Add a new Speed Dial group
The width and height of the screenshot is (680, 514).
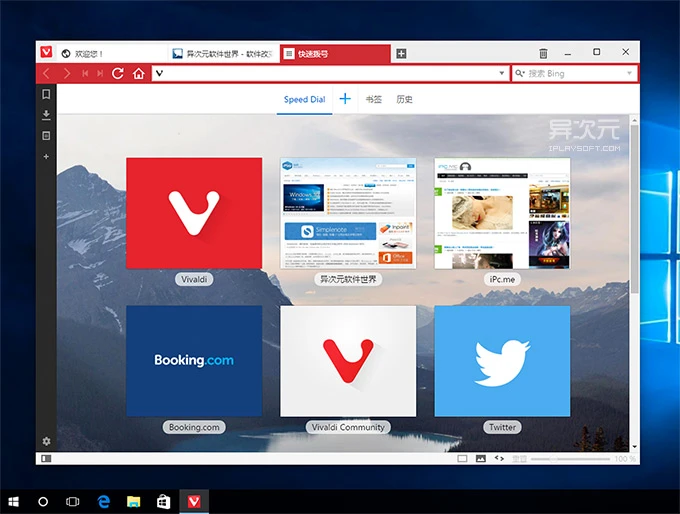pyautogui.click(x=345, y=99)
